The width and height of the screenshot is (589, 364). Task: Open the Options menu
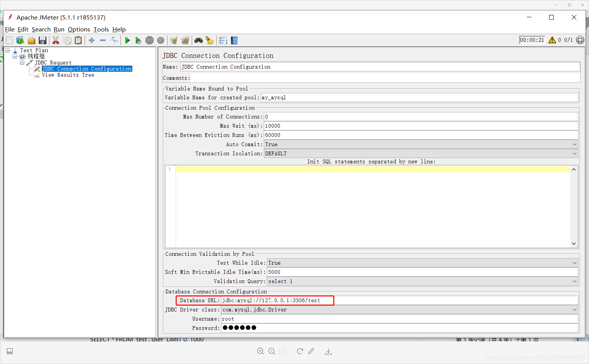point(79,30)
